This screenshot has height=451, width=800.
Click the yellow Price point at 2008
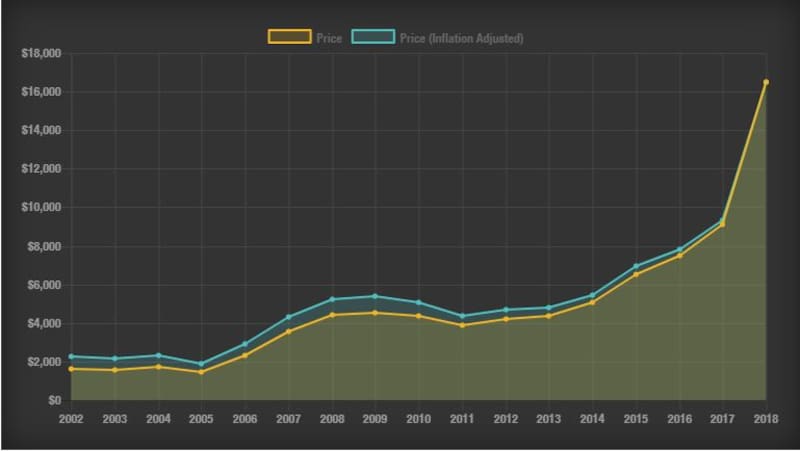332,315
